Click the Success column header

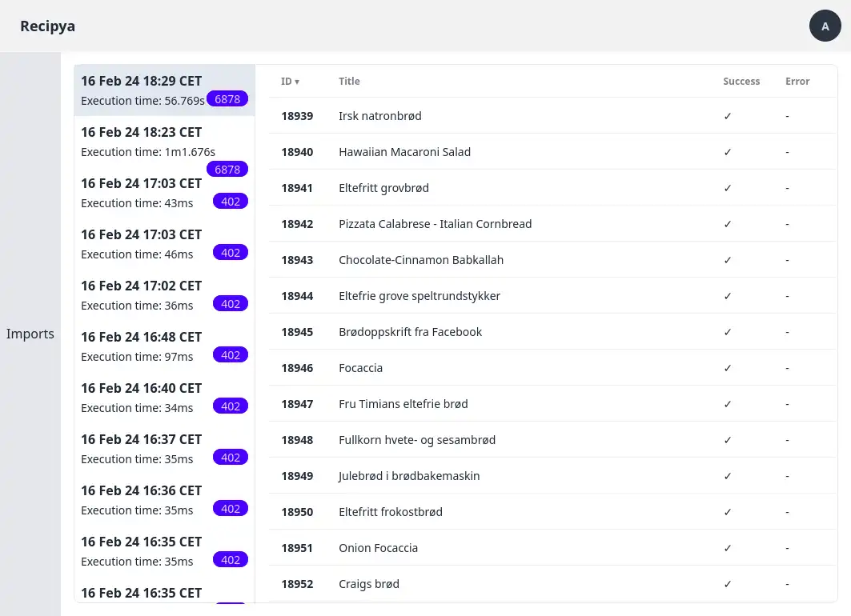[x=741, y=82]
